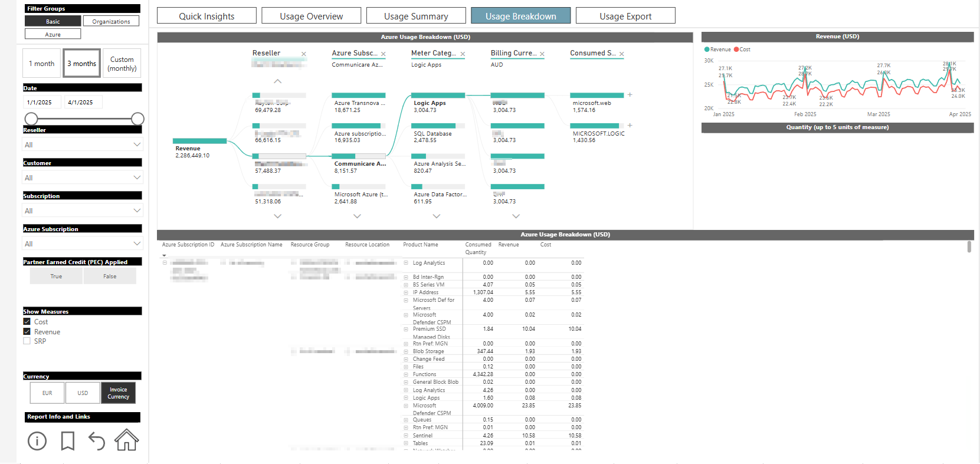Expand microsoft.web node with plus icon
980x464 pixels.
(630, 95)
